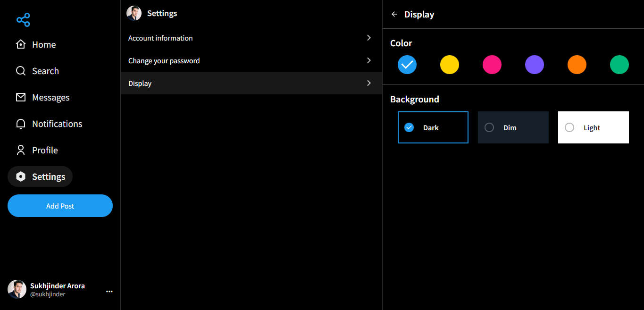Click the back arrow beside Display
Screen dimensions: 644x310
[394, 14]
